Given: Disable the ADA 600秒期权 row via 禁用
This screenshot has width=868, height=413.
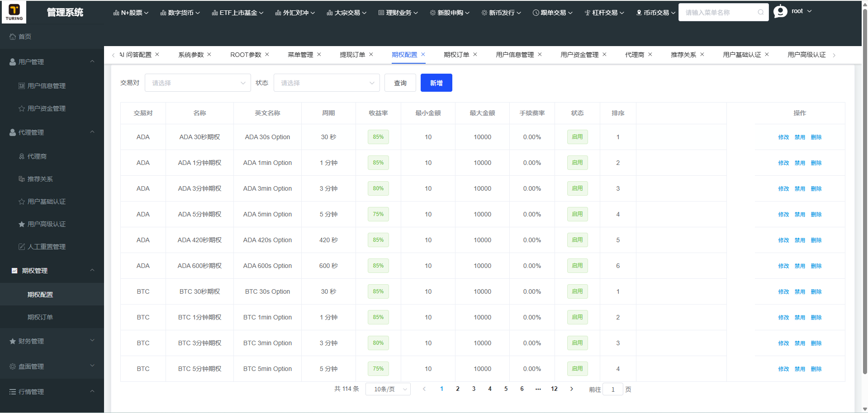Looking at the screenshot, I should tap(800, 266).
